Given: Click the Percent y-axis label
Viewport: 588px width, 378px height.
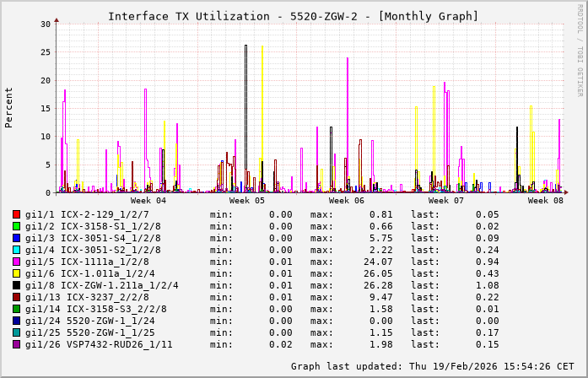Looking at the screenshot, I should (9, 107).
